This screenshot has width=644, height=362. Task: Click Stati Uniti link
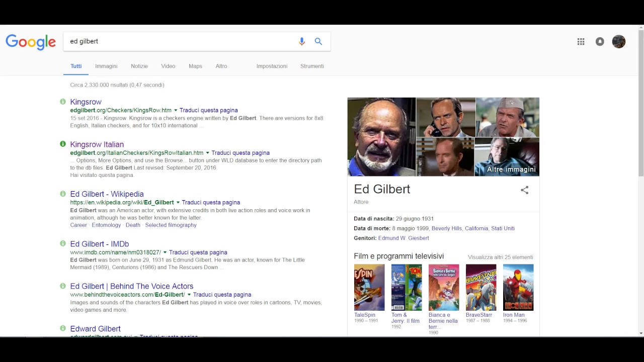(x=503, y=228)
